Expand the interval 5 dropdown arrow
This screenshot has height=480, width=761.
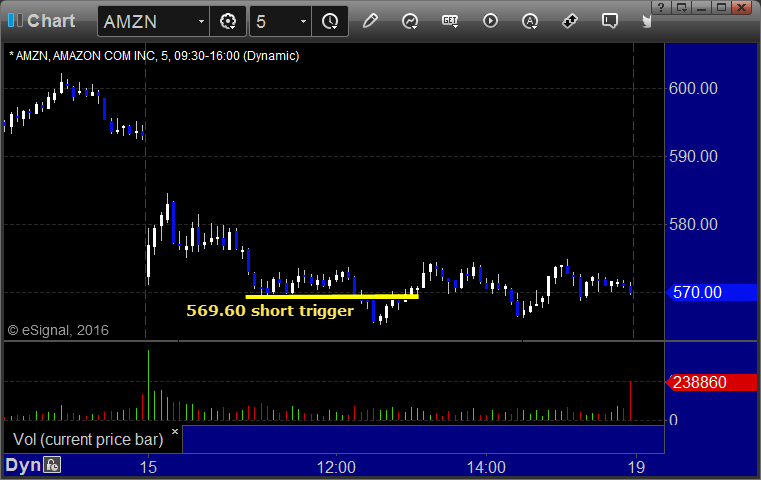303,21
